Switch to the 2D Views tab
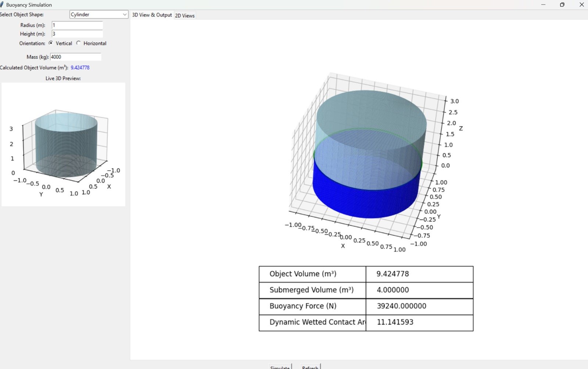588x369 pixels. click(185, 15)
